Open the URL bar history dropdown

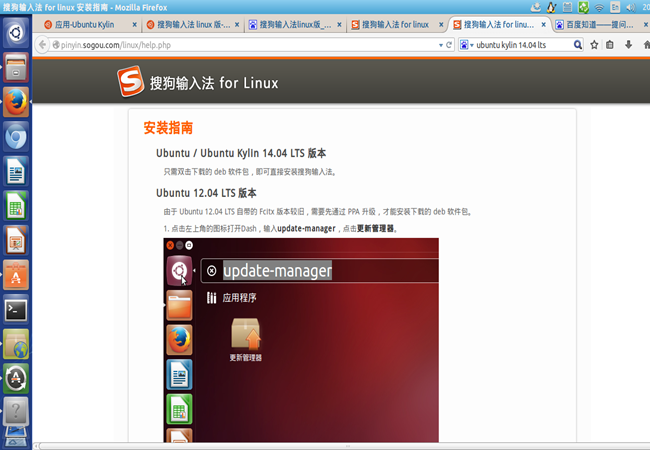pos(441,45)
